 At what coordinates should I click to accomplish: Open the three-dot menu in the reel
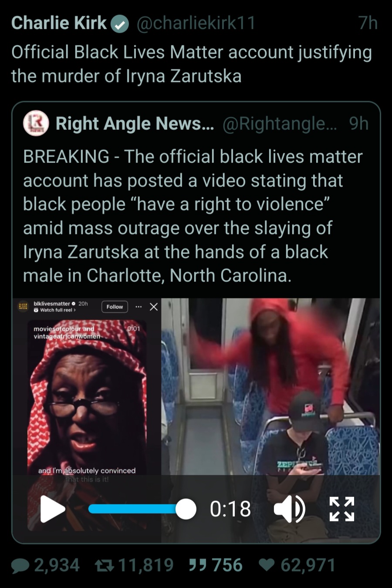(139, 307)
